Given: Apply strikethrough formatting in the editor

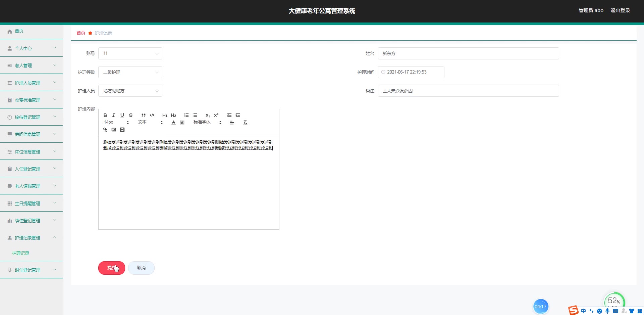Looking at the screenshot, I should pyautogui.click(x=131, y=115).
